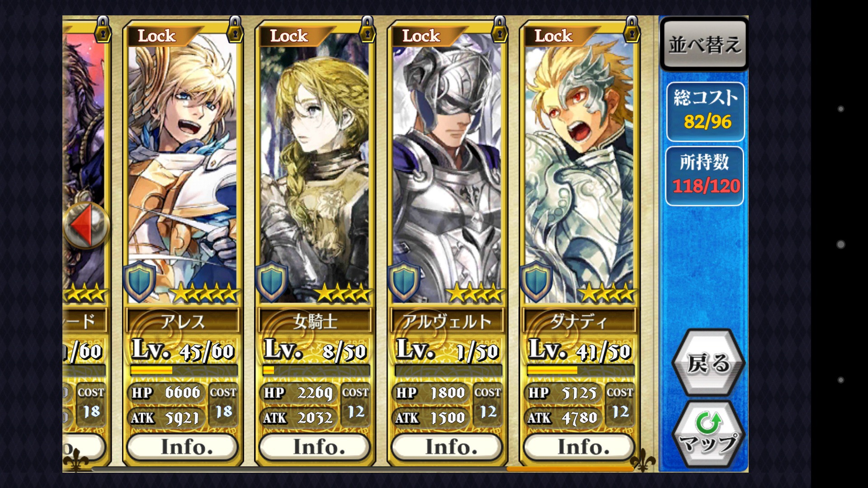The width and height of the screenshot is (868, 488).
Task: Open Info. for アルヴェルト
Action: (x=447, y=447)
